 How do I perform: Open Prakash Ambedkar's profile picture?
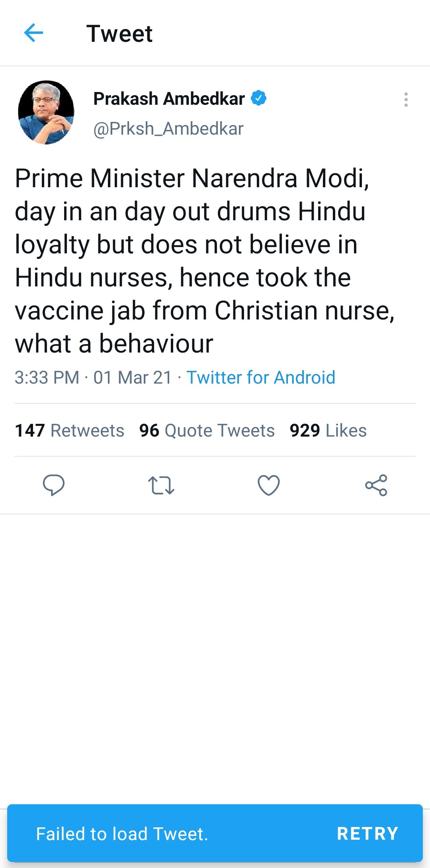46,112
